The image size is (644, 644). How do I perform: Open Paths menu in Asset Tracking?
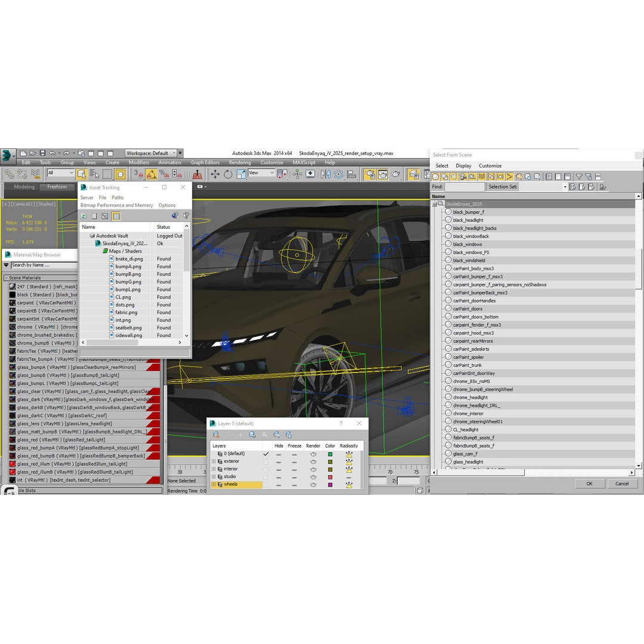coord(117,197)
